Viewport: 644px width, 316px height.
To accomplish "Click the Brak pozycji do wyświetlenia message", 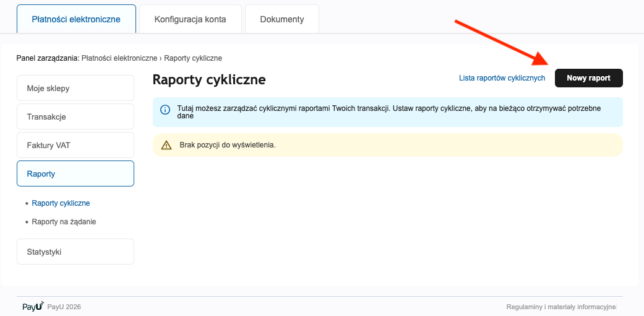I will point(227,145).
